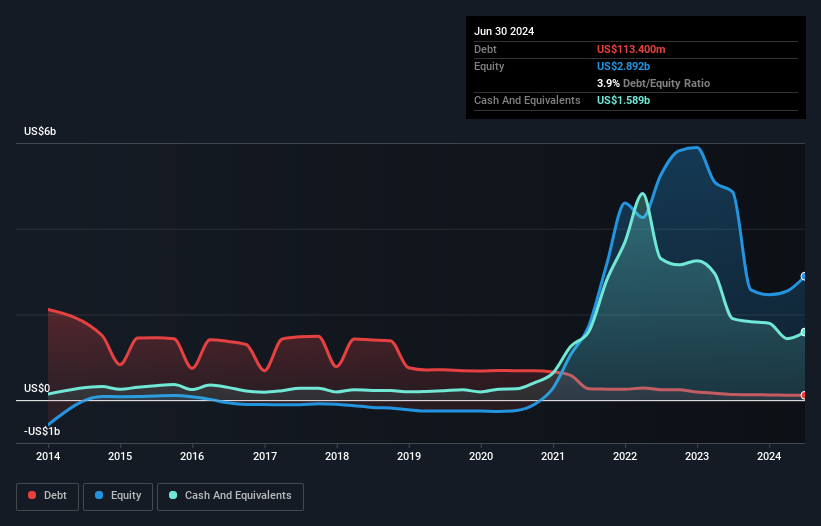
Task: Click the US$1.589b cash value
Action: pyautogui.click(x=623, y=100)
